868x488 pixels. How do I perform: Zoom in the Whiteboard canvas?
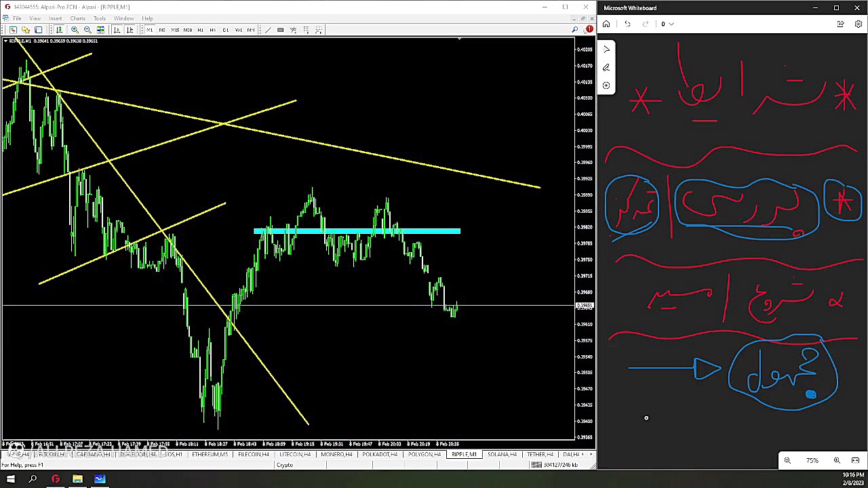[837, 461]
